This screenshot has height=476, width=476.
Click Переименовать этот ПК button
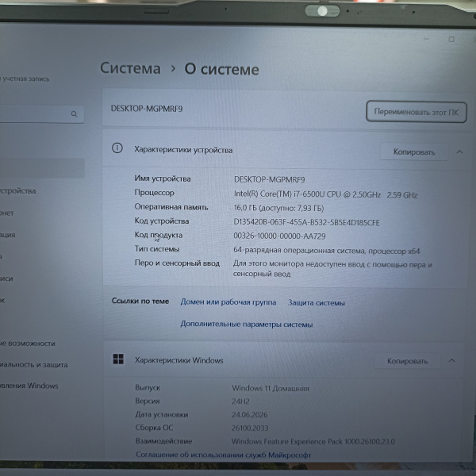point(416,112)
